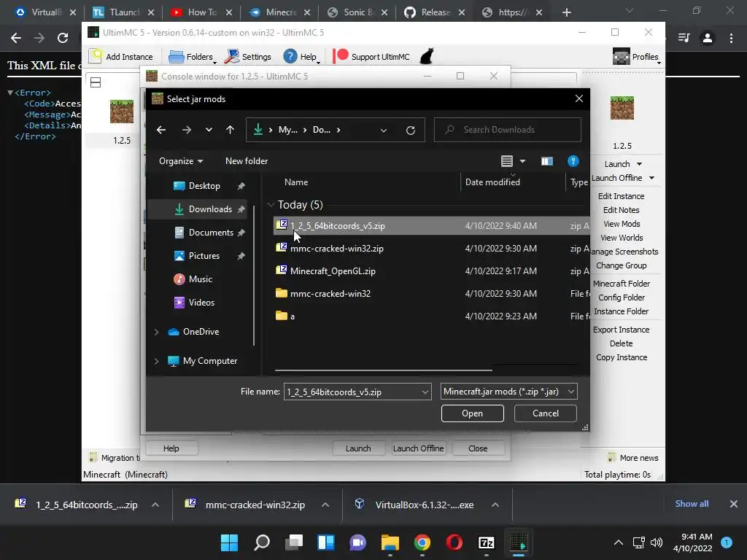This screenshot has height=560, width=747.
Task: Open the Profiles dropdown
Action: pos(636,57)
